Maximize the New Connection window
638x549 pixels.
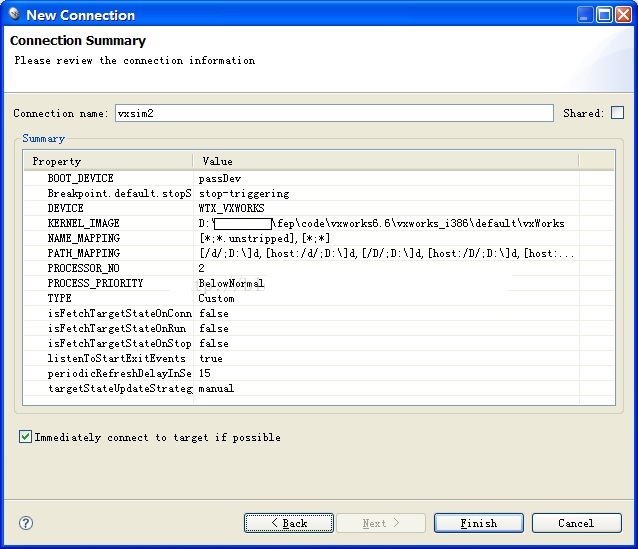tap(605, 15)
